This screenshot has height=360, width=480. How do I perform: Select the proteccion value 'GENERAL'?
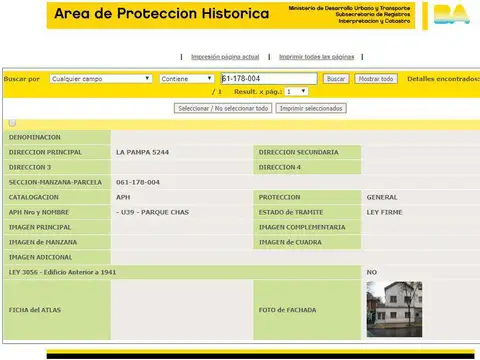click(382, 197)
